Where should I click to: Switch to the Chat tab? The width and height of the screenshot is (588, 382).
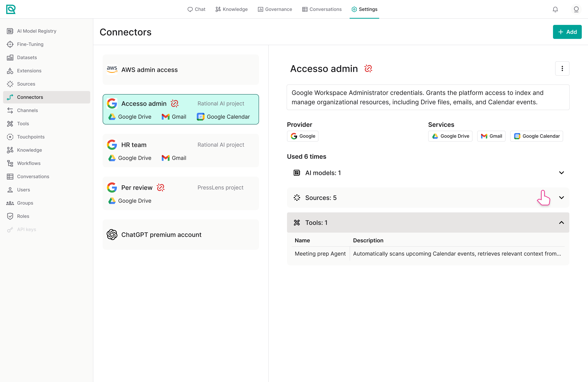196,9
